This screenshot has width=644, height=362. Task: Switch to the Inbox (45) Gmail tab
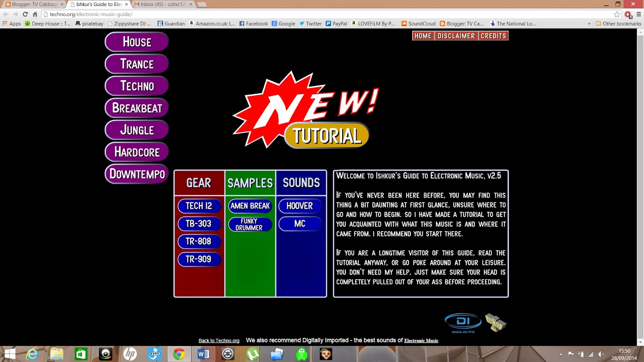[x=163, y=4]
